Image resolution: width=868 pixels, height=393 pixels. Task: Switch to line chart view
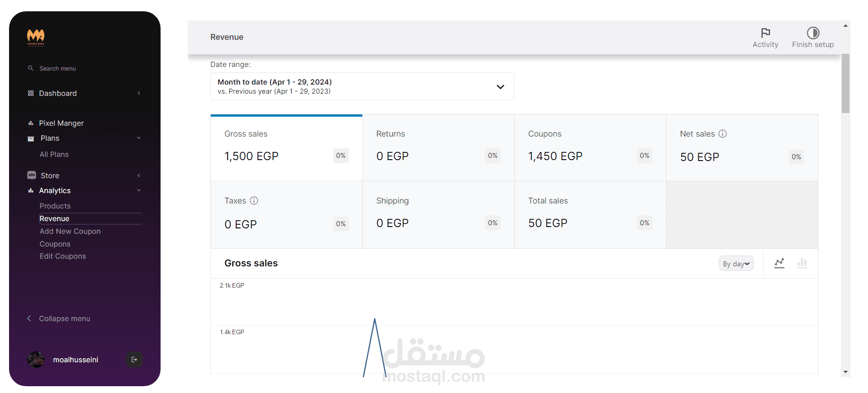[779, 263]
